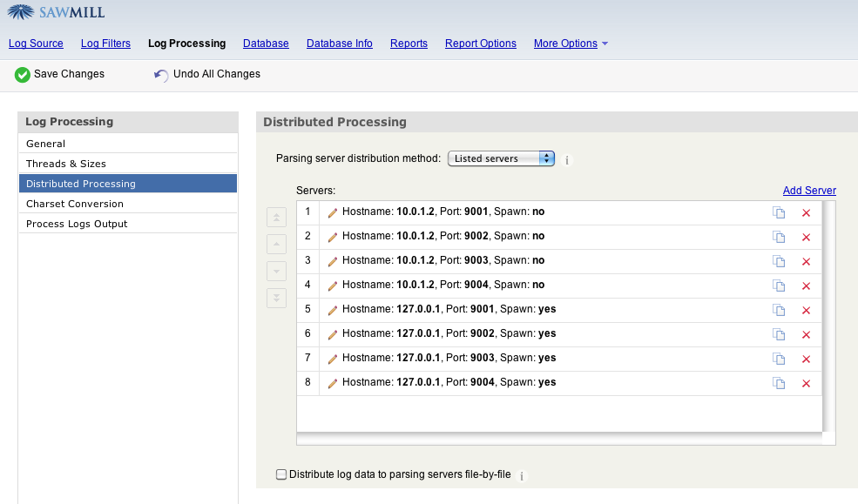Duplicate server row 2 using copy icon
The image size is (858, 504).
tap(779, 237)
